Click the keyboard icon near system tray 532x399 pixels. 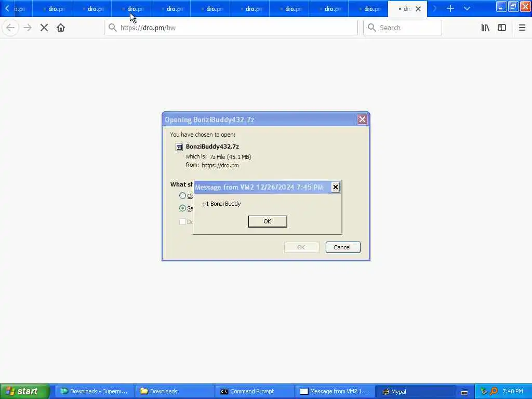[464, 392]
